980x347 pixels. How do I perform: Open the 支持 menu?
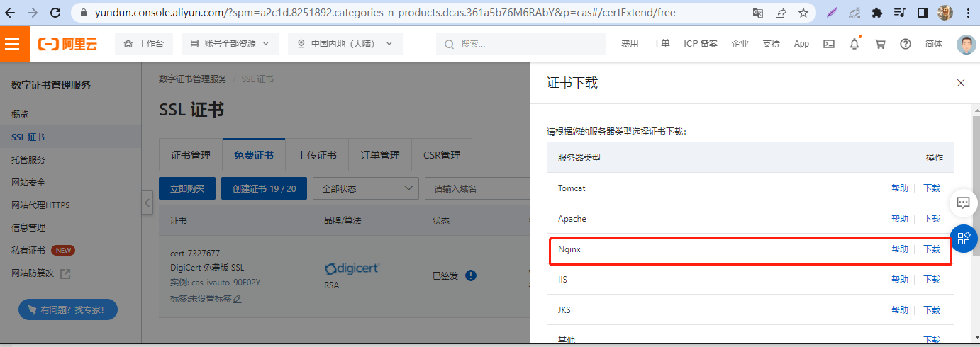(x=772, y=44)
